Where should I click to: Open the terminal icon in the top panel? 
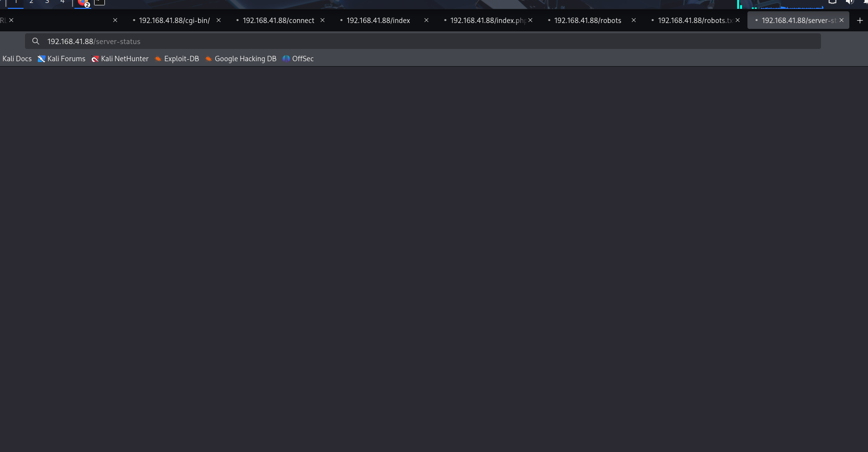[99, 2]
